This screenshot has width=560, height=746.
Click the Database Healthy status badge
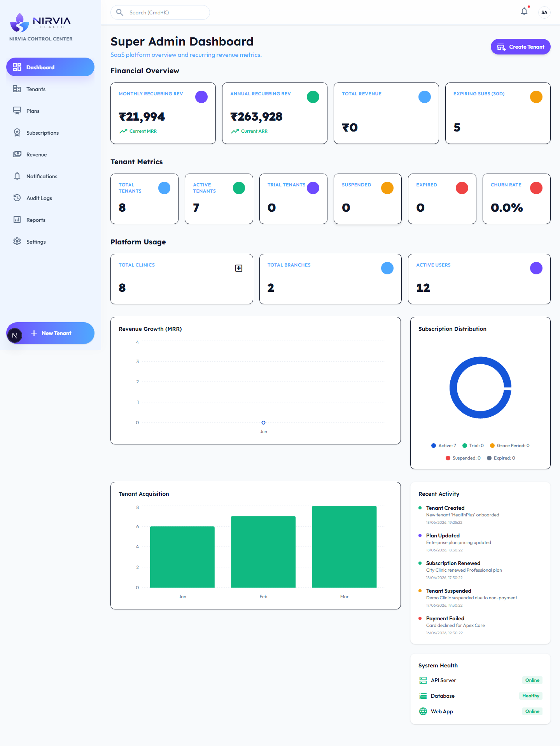pyautogui.click(x=531, y=696)
